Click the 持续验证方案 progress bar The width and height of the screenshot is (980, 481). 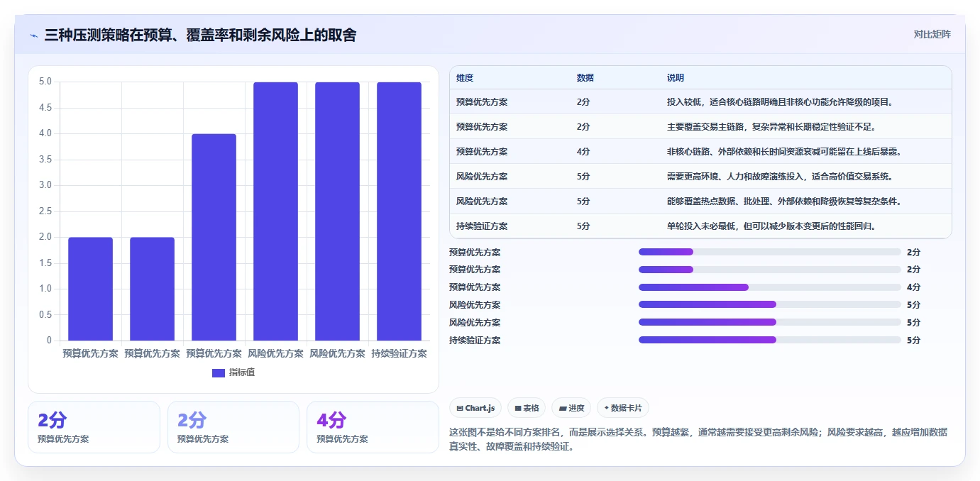770,340
